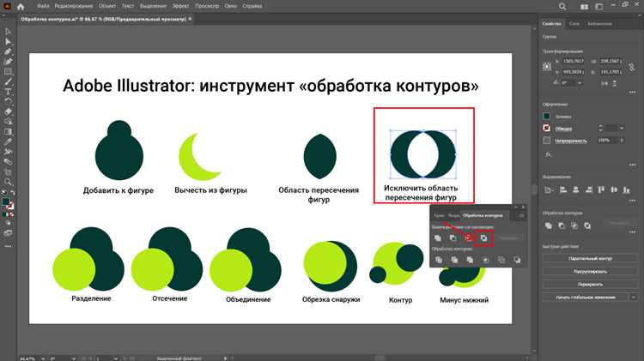Viewport: 644px width, 361px height.
Task: Click Trim in floating Pathfinder panel
Action: click(454, 260)
